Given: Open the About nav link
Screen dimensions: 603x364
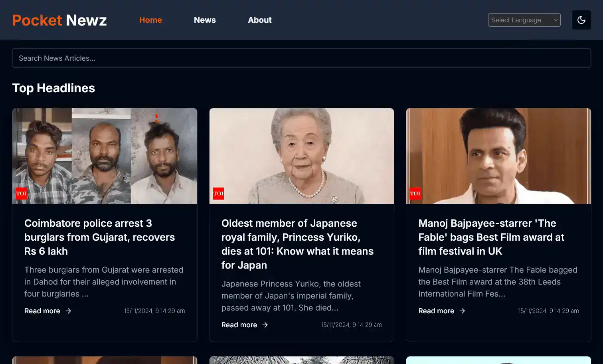Looking at the screenshot, I should 260,20.
